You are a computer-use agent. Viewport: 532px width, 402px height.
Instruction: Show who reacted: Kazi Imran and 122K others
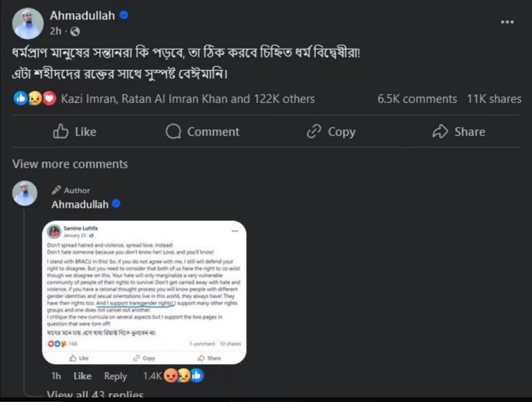(188, 99)
